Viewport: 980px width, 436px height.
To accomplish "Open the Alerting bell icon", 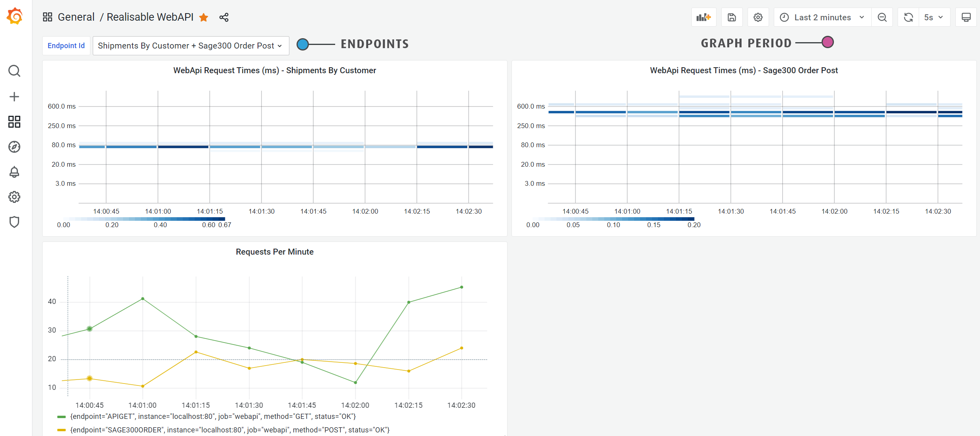I will (14, 172).
